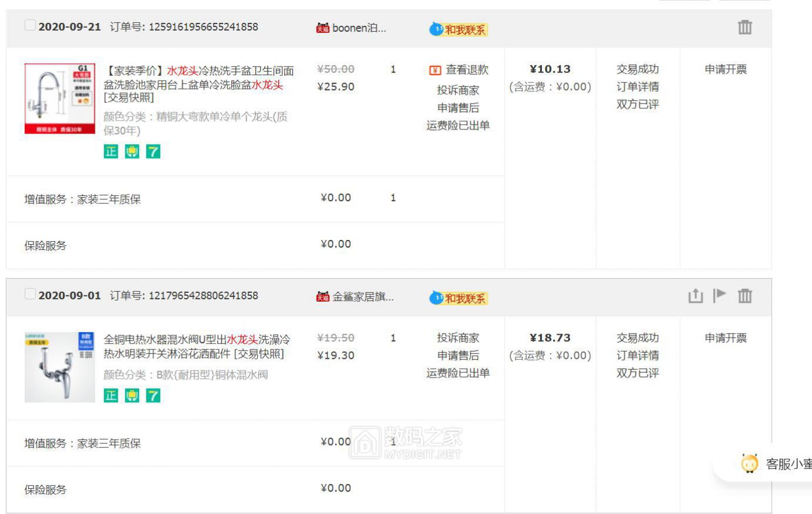Open the faucet product thumbnail image
Viewport: 812px width, 514px height.
tap(60, 99)
